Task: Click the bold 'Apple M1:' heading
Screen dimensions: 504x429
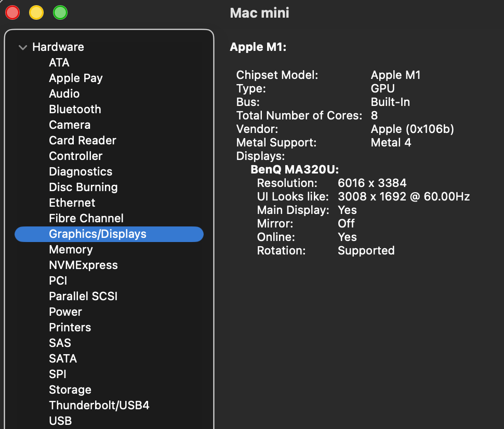Action: point(258,47)
